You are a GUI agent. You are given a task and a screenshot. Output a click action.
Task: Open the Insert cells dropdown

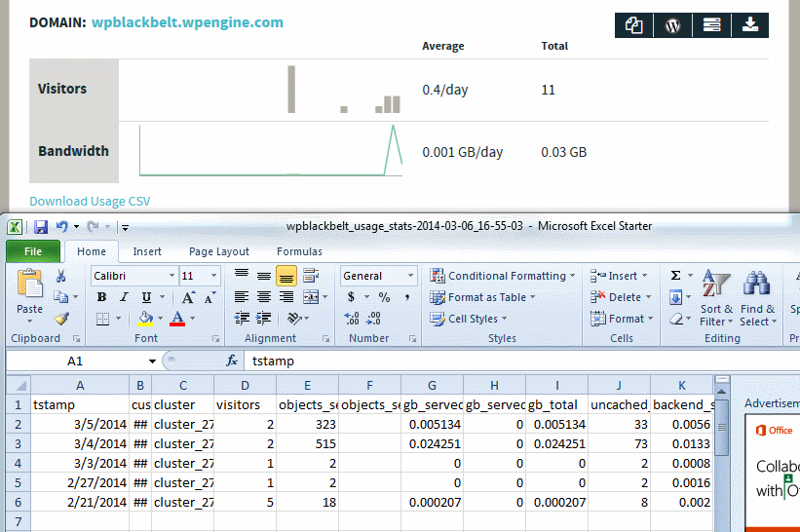point(619,276)
